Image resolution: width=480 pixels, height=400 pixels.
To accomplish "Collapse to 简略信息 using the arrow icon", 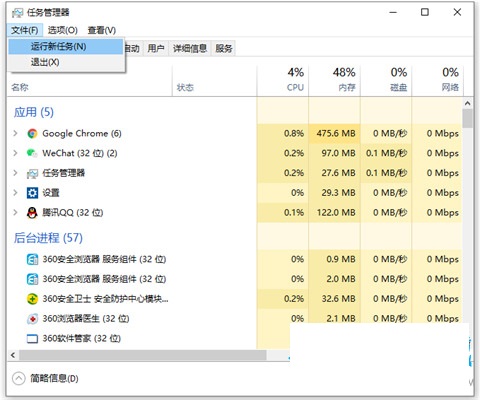I will (x=19, y=378).
